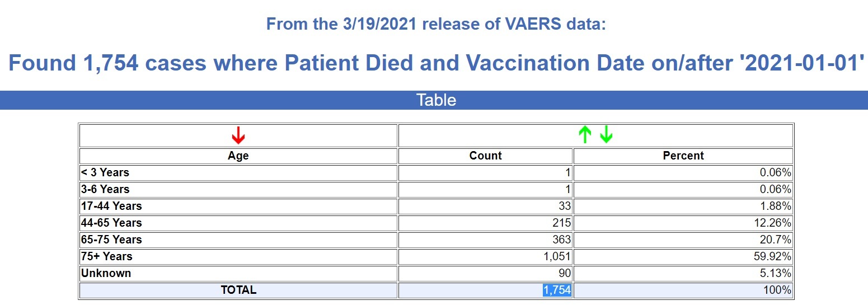Viewport: 868px width, 305px height.
Task: Click the TOTAL row label
Action: (238, 290)
